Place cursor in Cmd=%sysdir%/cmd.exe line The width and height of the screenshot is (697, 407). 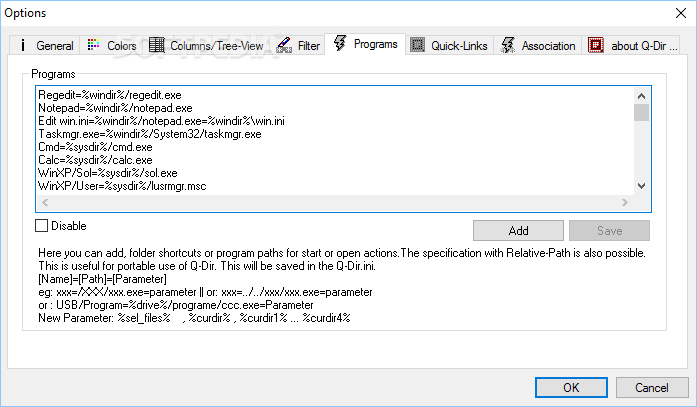tap(95, 147)
